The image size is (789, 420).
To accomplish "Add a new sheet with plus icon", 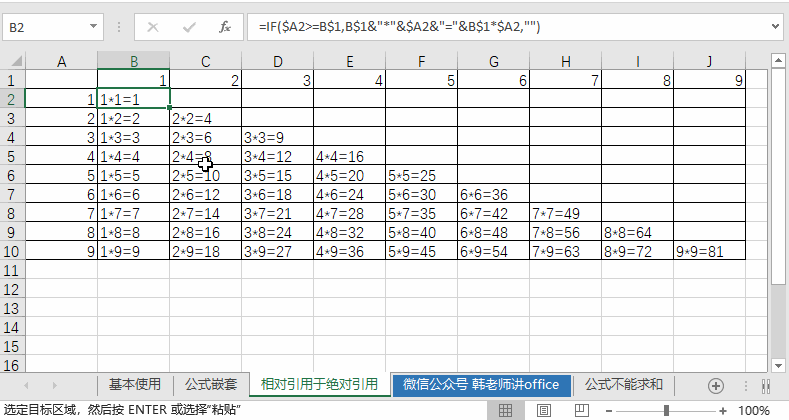I will coord(715,385).
